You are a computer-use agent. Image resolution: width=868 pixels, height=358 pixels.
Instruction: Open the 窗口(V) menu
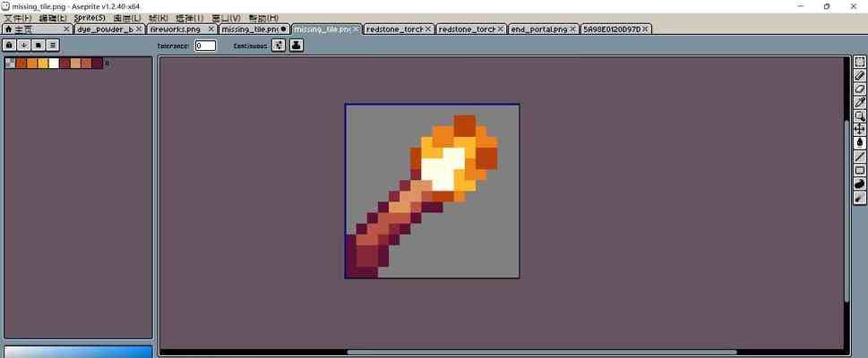click(227, 18)
